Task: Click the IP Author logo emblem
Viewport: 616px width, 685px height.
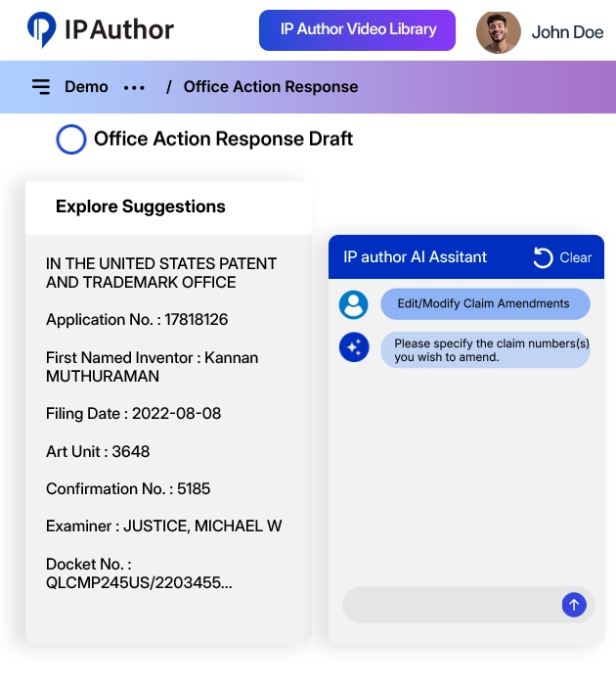Action: [x=41, y=30]
